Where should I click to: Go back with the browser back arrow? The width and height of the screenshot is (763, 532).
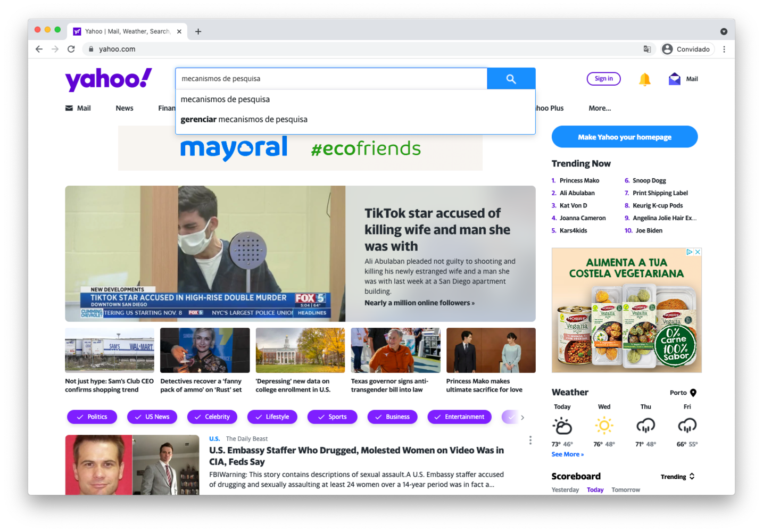39,49
